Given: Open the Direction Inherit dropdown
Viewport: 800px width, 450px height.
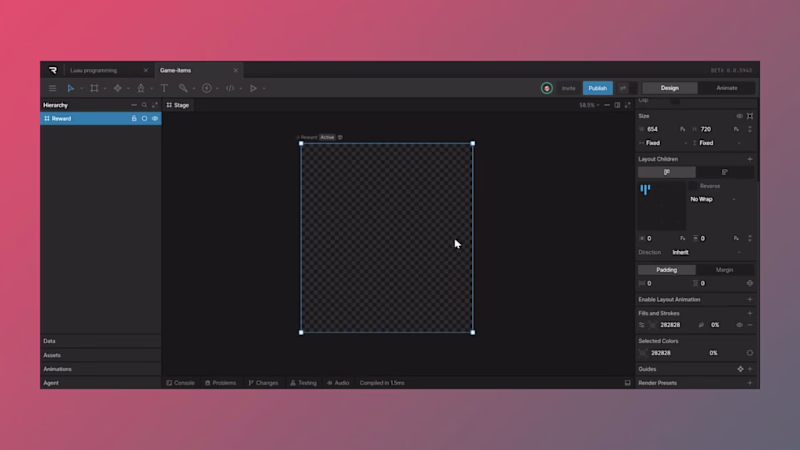Looking at the screenshot, I should click(x=706, y=253).
